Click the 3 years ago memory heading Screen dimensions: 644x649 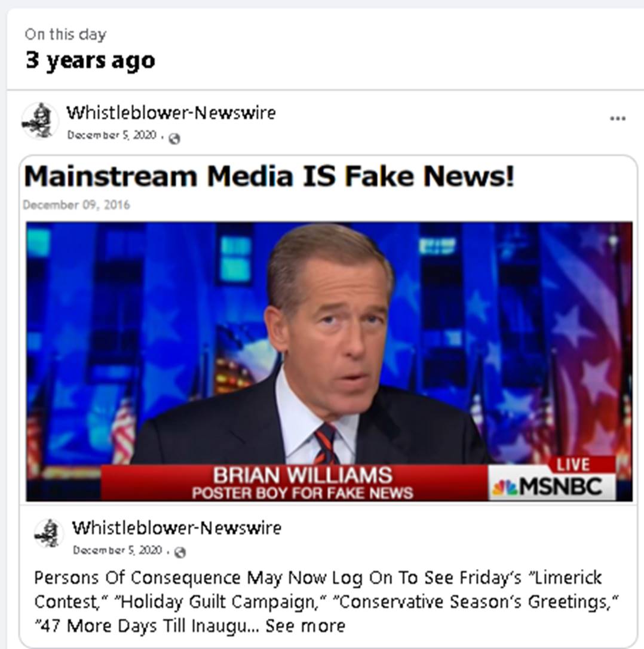90,60
